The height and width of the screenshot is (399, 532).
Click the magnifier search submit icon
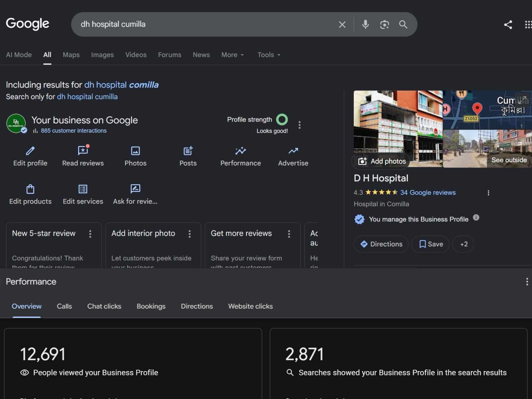pos(403,24)
